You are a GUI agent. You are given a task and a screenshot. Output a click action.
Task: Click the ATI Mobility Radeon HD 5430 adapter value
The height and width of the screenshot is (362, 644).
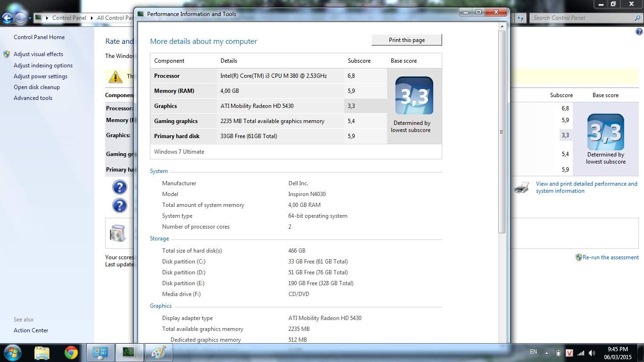325,318
